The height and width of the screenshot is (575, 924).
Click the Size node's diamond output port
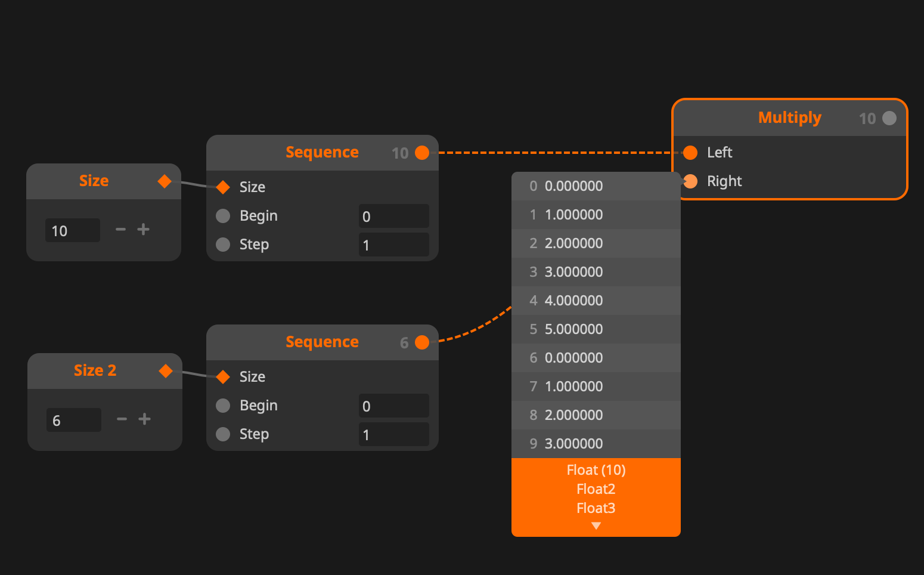click(x=165, y=181)
